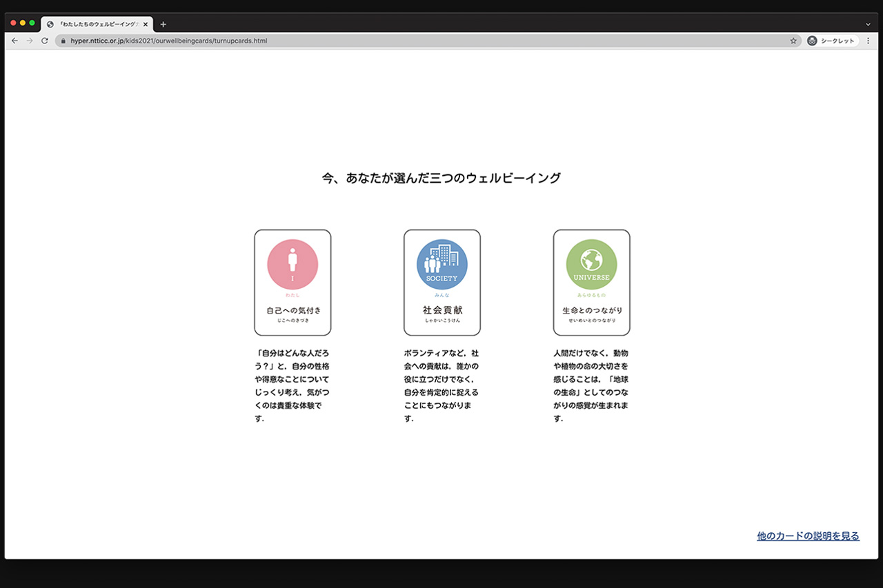Bookmark this page with the star icon

click(793, 41)
